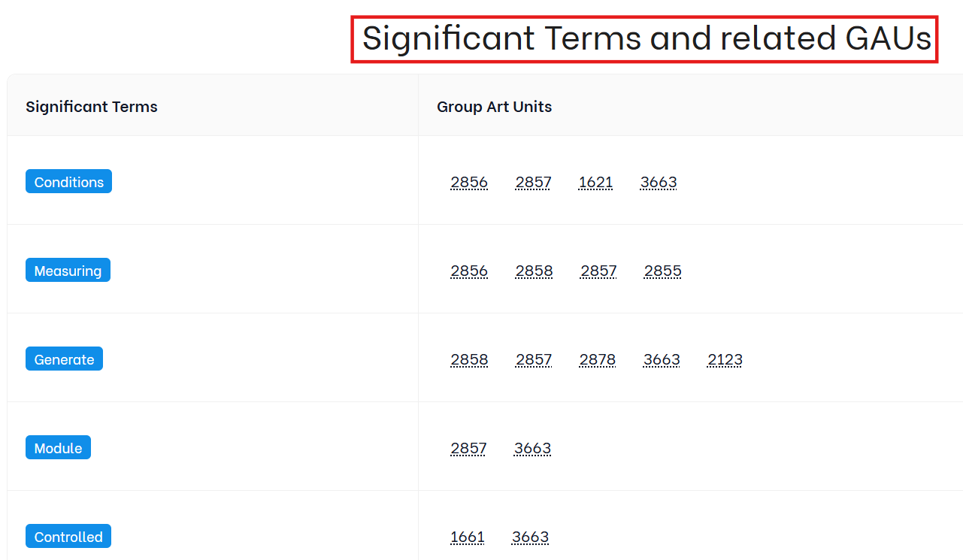Click the Group Art Units column header
963x560 pixels.
(494, 107)
